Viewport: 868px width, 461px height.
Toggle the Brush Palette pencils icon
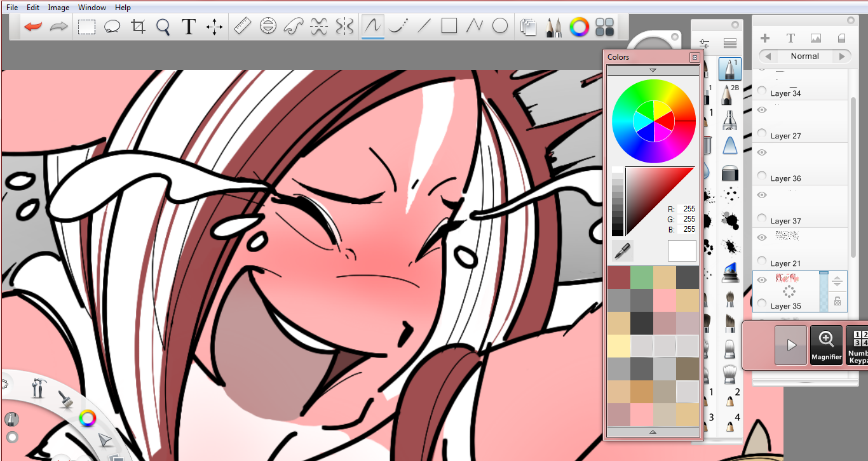tap(553, 27)
